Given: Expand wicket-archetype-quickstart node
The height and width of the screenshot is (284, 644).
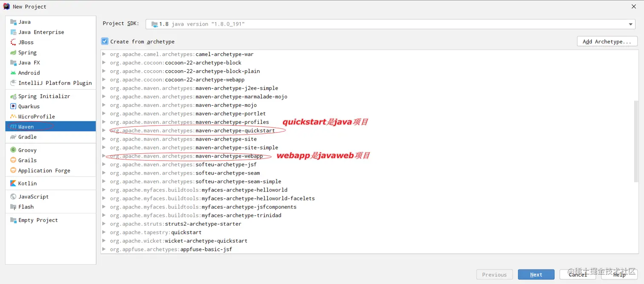Looking at the screenshot, I should (104, 241).
